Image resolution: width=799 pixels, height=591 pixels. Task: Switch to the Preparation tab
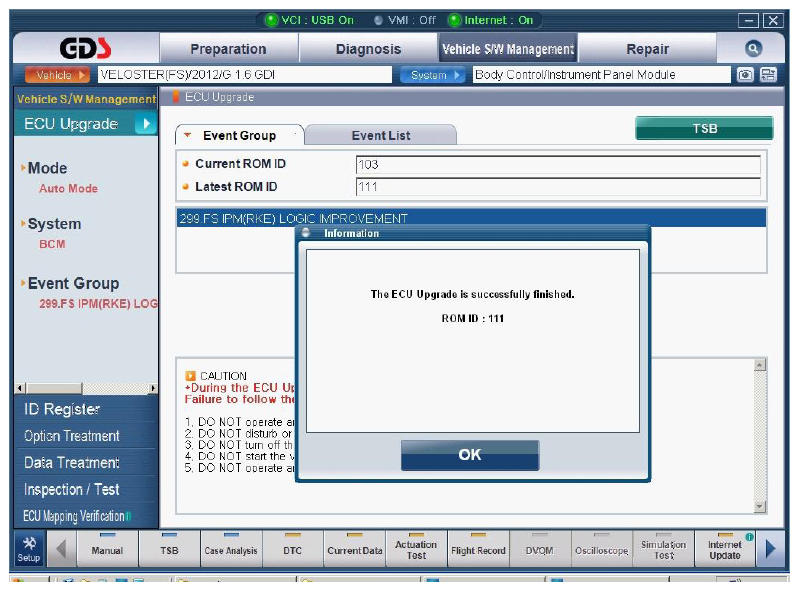(x=228, y=49)
